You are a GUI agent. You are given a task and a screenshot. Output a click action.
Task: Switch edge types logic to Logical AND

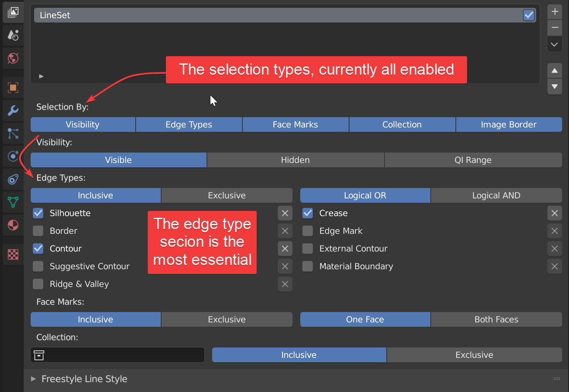point(496,195)
